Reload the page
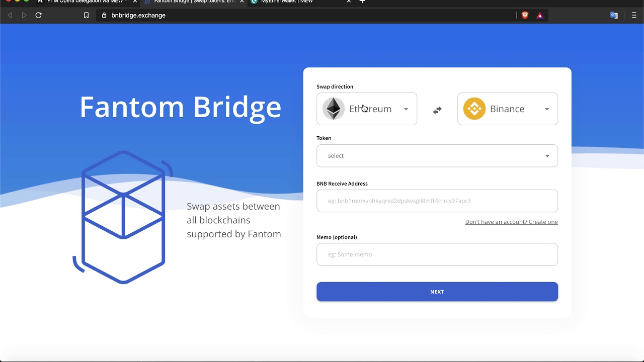 tap(38, 15)
